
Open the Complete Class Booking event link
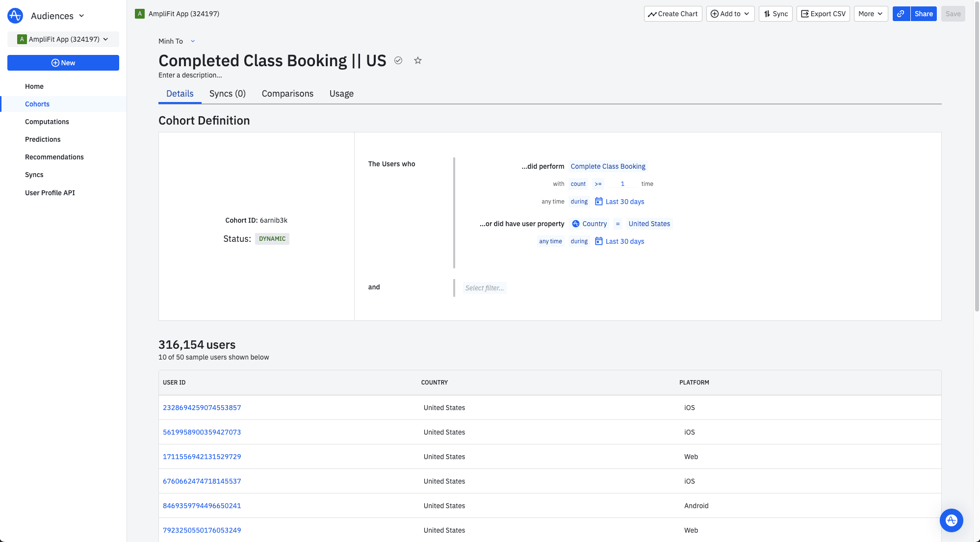coord(608,166)
